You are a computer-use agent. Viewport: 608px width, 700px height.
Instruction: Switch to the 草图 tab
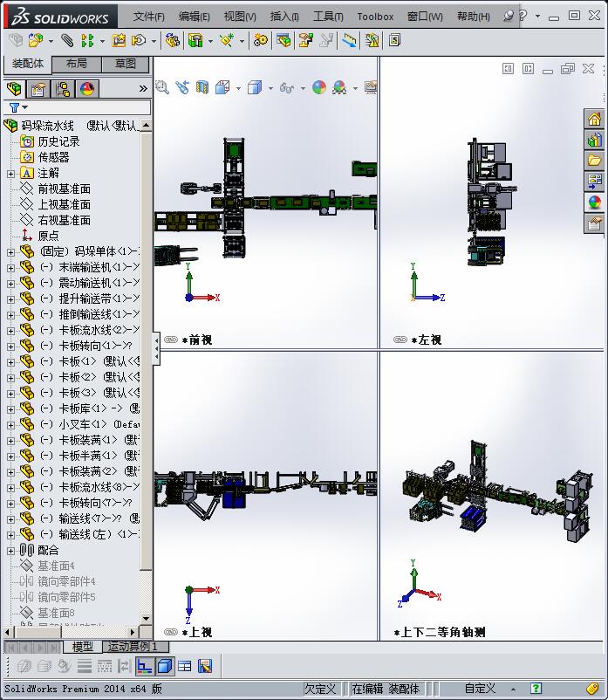point(126,64)
